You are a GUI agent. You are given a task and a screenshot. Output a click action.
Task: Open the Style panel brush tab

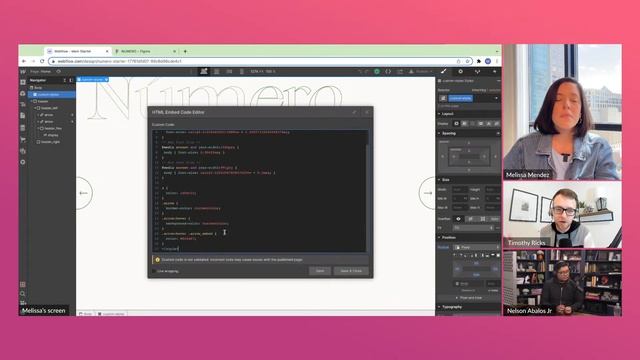tap(444, 71)
